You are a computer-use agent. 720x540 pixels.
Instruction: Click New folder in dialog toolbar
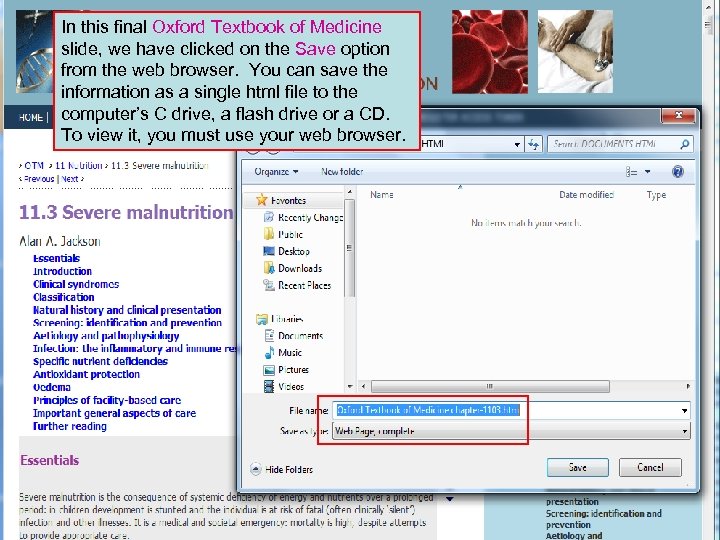point(342,172)
